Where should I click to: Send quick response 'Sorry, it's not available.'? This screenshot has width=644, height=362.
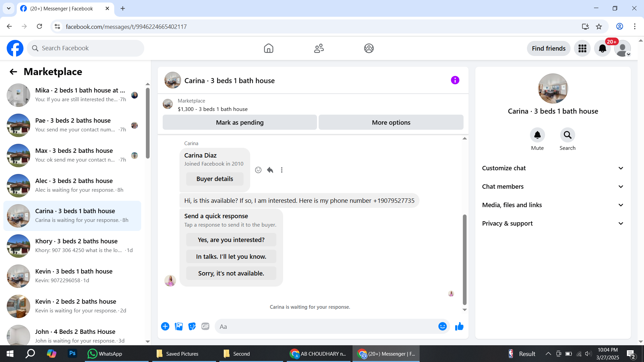click(231, 274)
